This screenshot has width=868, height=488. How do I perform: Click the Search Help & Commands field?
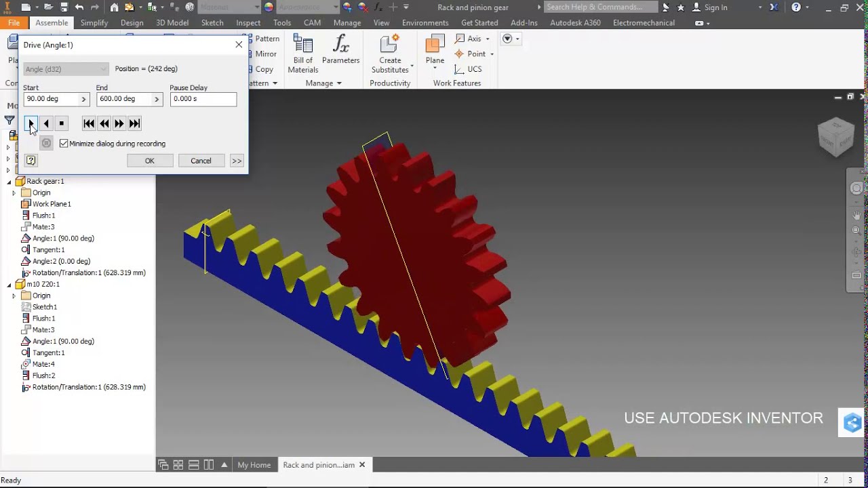click(x=601, y=7)
